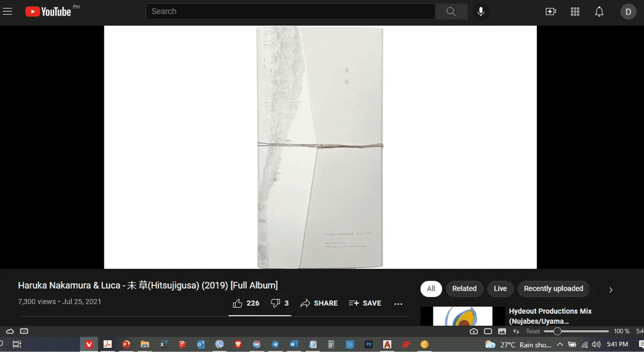Image resolution: width=644 pixels, height=352 pixels.
Task: Capture page with Vivaldi camera icon
Action: [x=474, y=331]
